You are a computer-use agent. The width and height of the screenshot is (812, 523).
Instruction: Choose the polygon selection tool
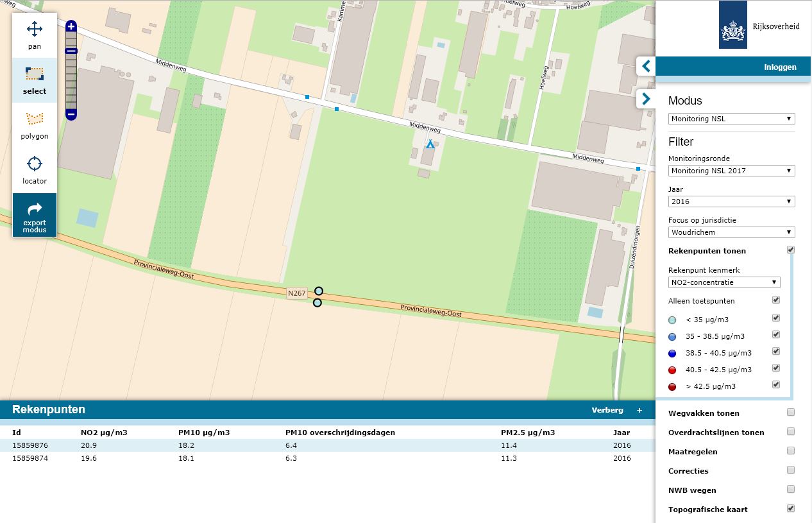35,125
